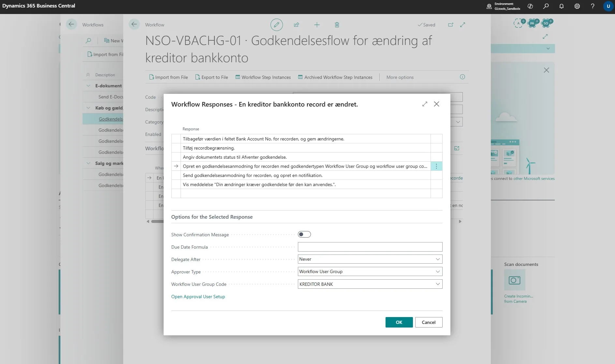Open the notifications bell in top bar
615x364 pixels.
pyautogui.click(x=562, y=6)
